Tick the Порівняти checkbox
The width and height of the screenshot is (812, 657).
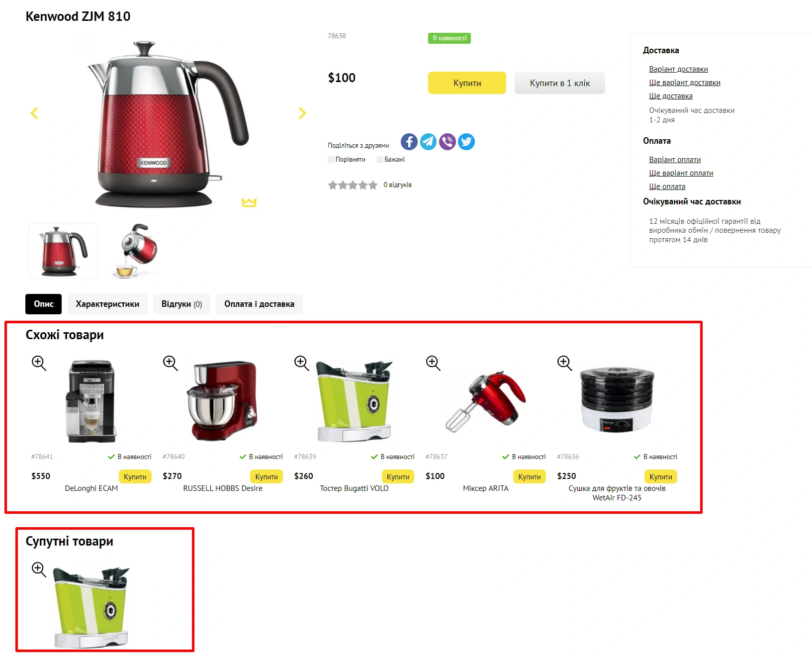coord(331,160)
